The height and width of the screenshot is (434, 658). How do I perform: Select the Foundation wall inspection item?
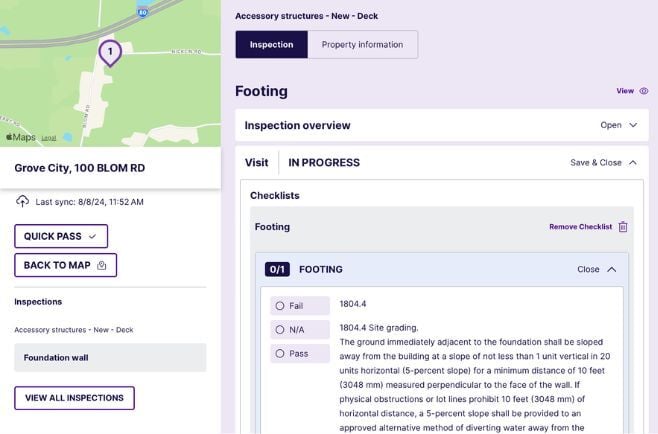[110, 358]
